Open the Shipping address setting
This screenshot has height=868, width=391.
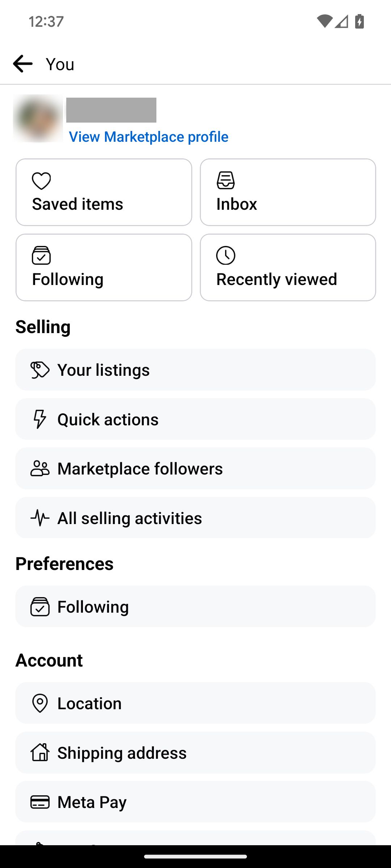point(195,753)
